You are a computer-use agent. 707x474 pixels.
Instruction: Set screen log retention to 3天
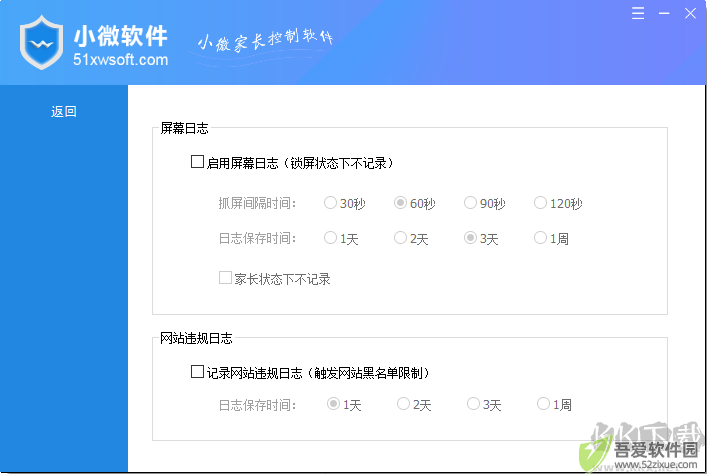click(470, 237)
